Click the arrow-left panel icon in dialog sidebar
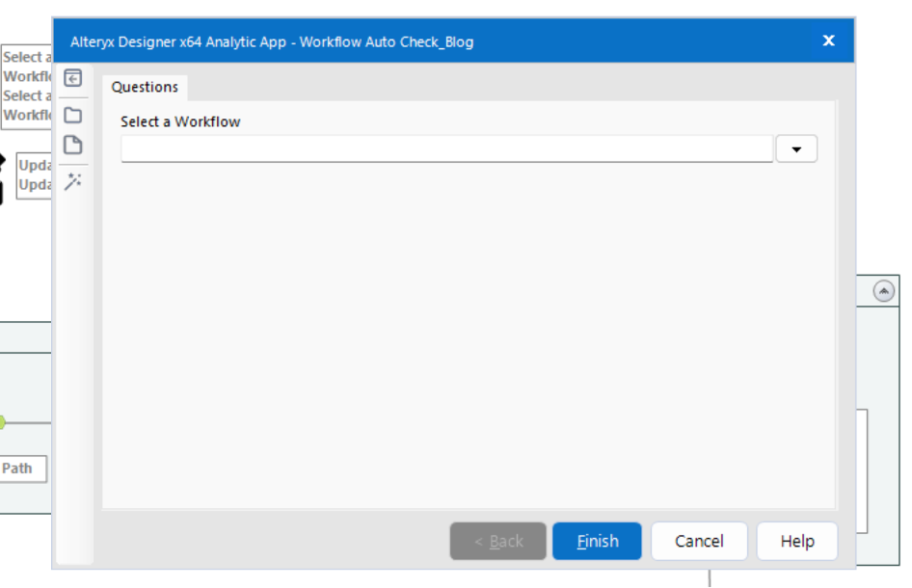Image resolution: width=912 pixels, height=588 pixels. click(72, 78)
